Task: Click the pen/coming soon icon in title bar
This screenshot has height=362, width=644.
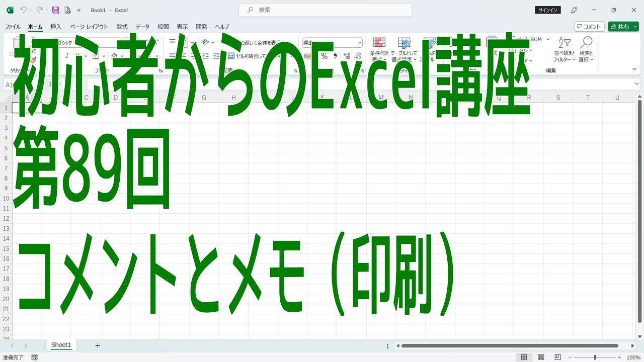Action: point(574,10)
